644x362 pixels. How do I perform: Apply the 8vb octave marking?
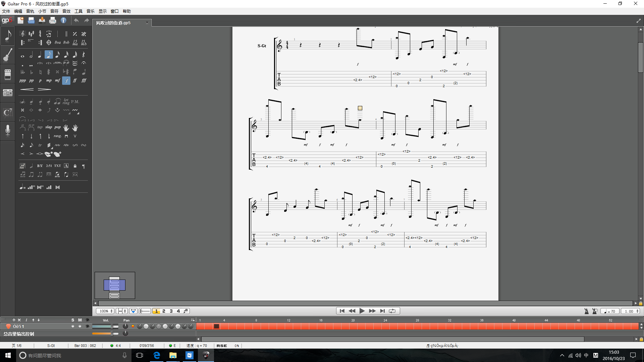pyautogui.click(x=66, y=43)
